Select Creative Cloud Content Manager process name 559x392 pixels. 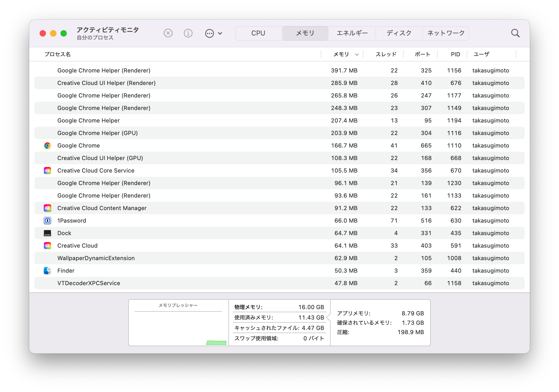pyautogui.click(x=102, y=208)
